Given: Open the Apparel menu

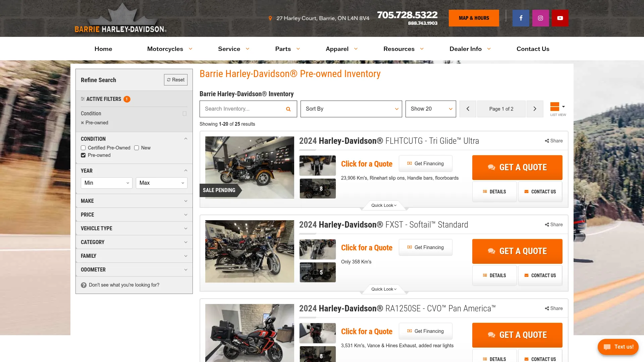Looking at the screenshot, I should pos(341,49).
